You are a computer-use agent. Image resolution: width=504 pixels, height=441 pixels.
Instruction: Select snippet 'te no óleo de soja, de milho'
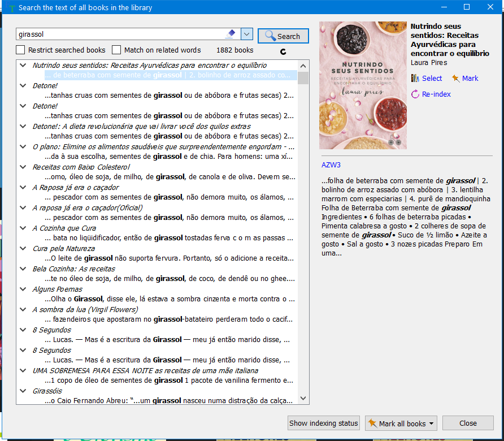(x=170, y=278)
